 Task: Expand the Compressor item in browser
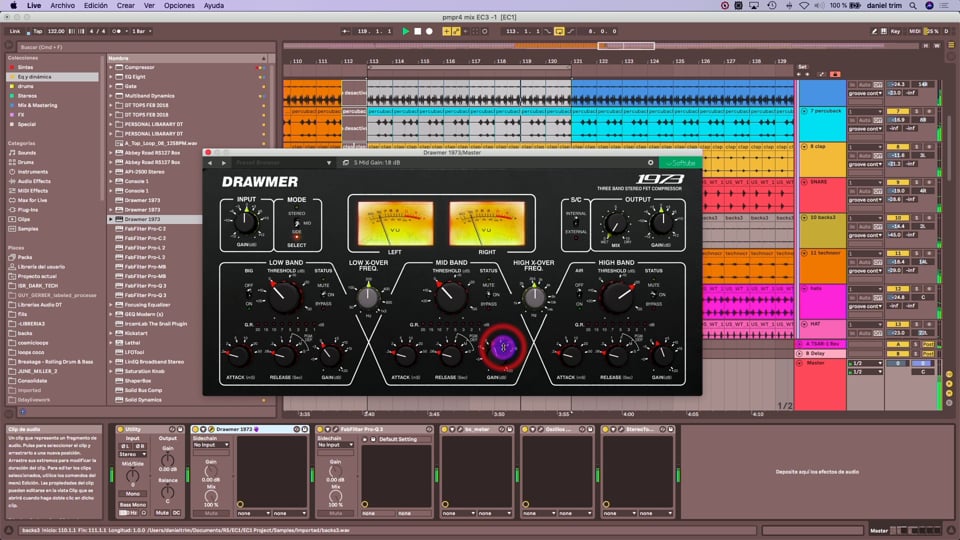[x=111, y=67]
